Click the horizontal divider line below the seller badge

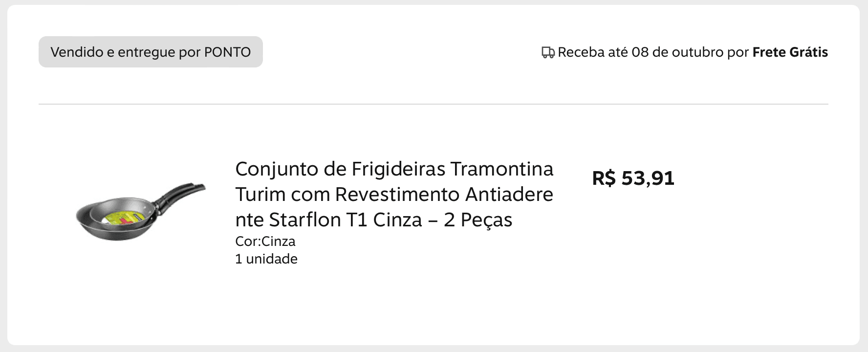pyautogui.click(x=434, y=104)
